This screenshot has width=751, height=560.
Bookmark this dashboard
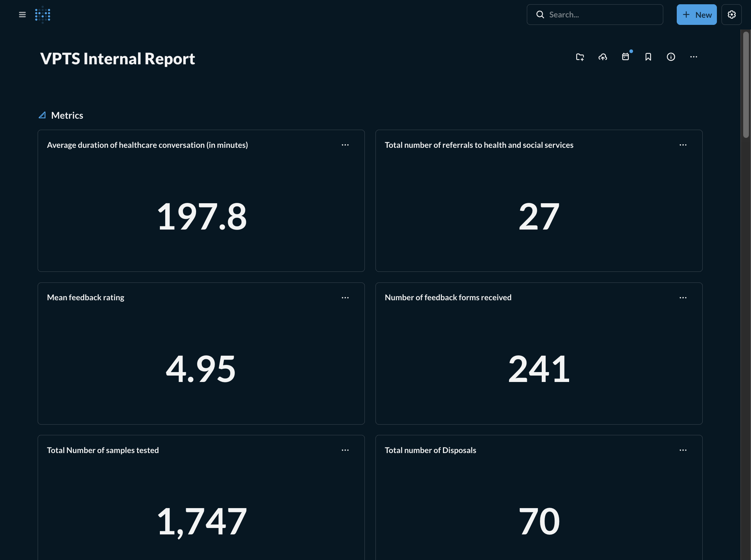(648, 57)
